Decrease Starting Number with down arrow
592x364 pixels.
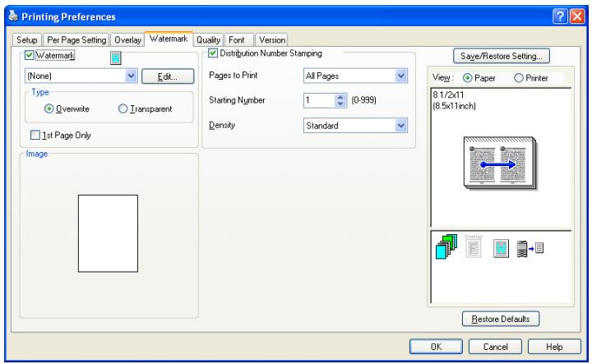(340, 104)
